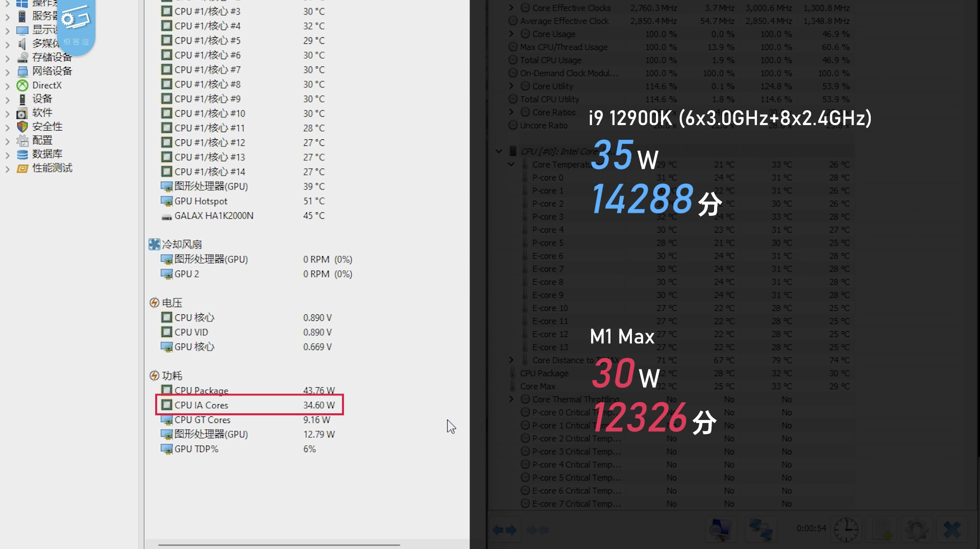
Task: Click the 功耗 power section icon
Action: pos(154,376)
